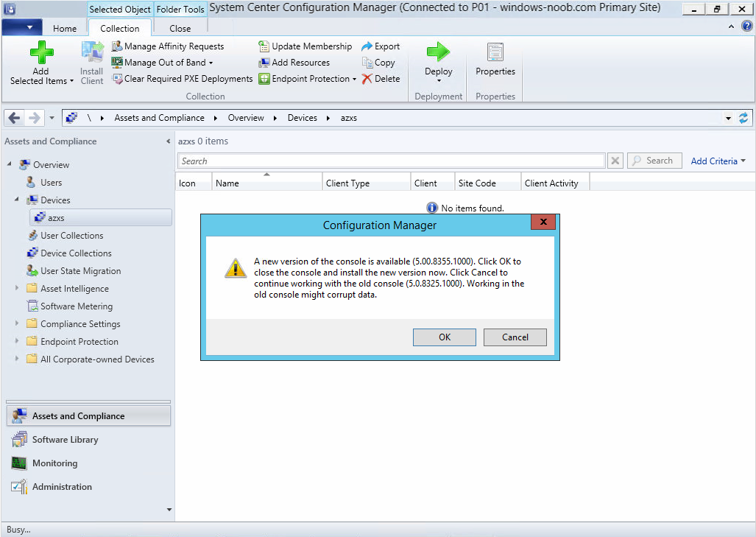Click the Folder Tools contextual tab

click(180, 9)
